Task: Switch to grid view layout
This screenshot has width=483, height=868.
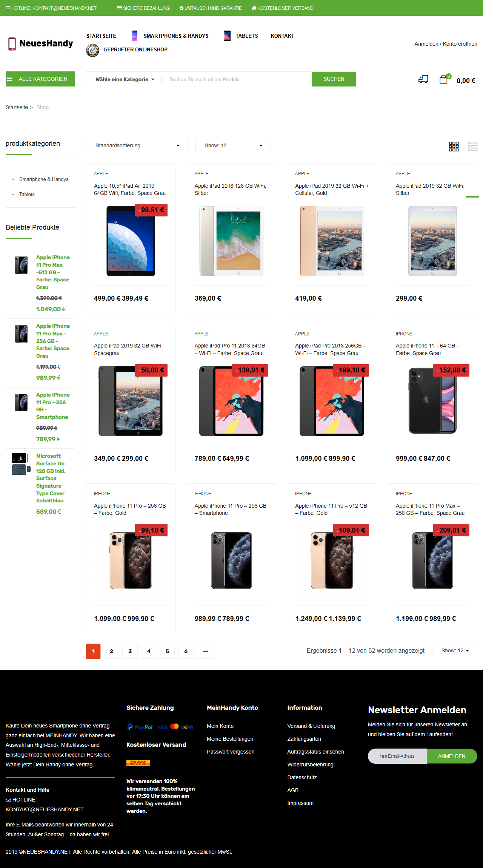Action: 454,147
